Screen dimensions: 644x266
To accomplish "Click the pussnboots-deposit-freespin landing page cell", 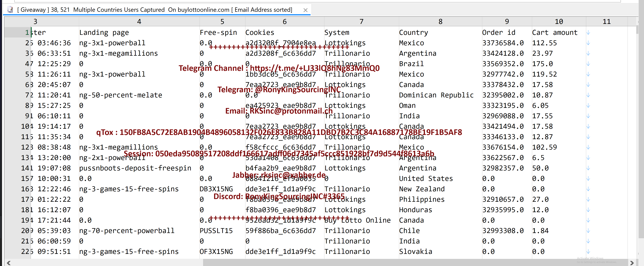I will pyautogui.click(x=135, y=168).
